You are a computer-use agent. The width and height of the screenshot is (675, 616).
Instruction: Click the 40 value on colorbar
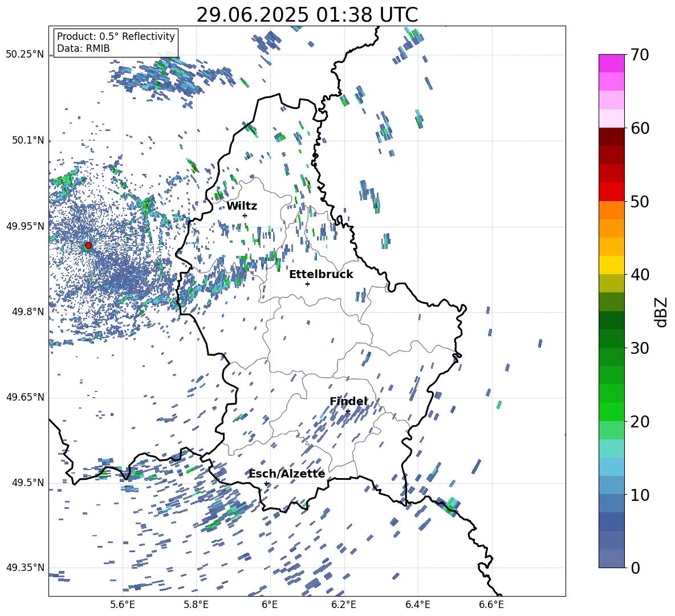click(x=640, y=275)
